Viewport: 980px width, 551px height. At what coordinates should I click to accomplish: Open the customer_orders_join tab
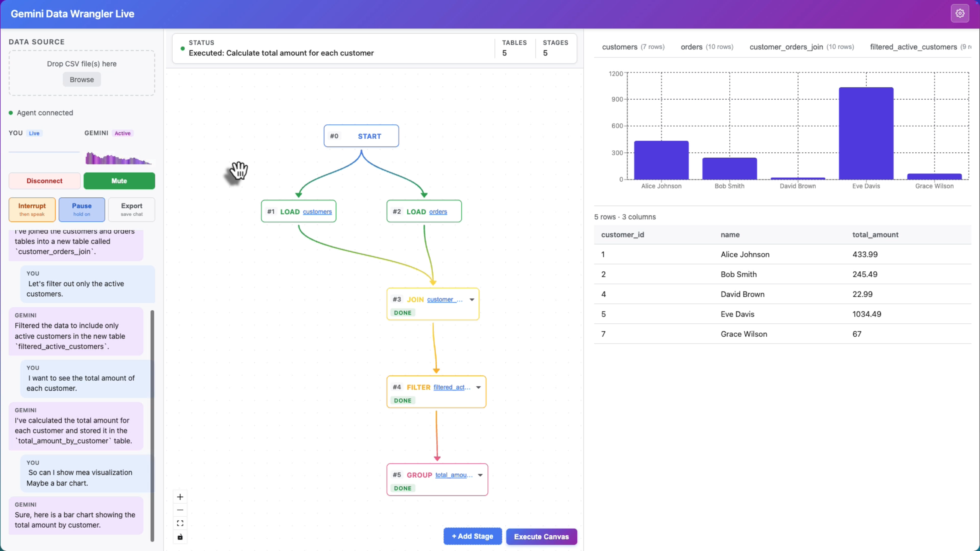pos(801,47)
